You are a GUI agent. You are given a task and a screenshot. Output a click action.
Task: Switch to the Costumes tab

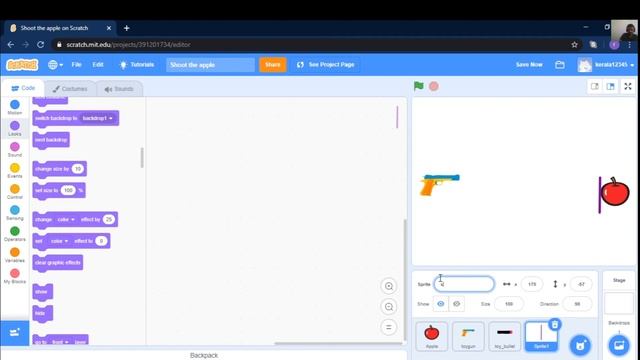(x=70, y=89)
